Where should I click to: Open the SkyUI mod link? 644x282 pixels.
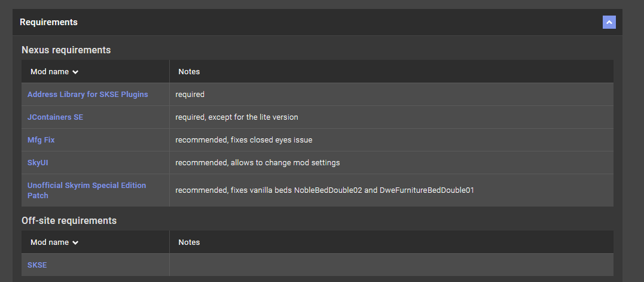[x=38, y=163]
